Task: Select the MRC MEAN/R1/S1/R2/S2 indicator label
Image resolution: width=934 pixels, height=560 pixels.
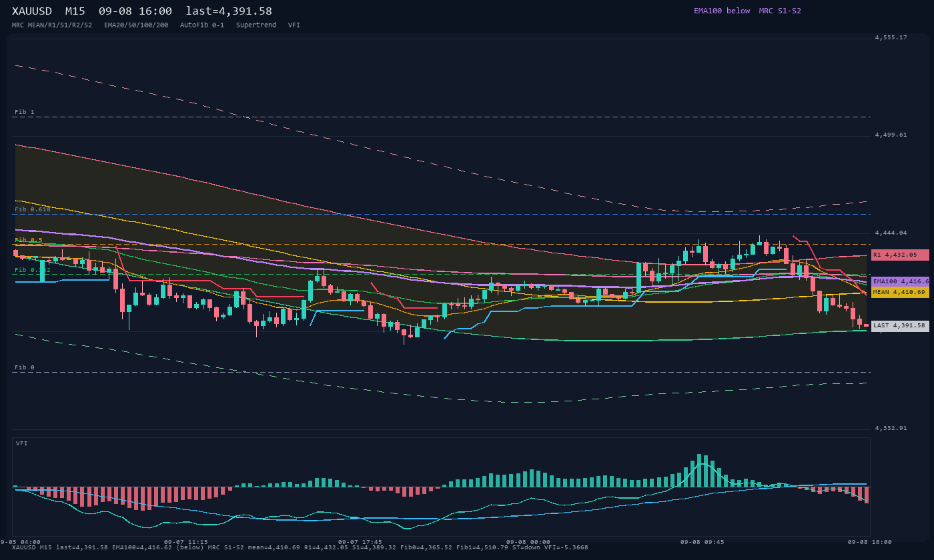Action: click(52, 25)
